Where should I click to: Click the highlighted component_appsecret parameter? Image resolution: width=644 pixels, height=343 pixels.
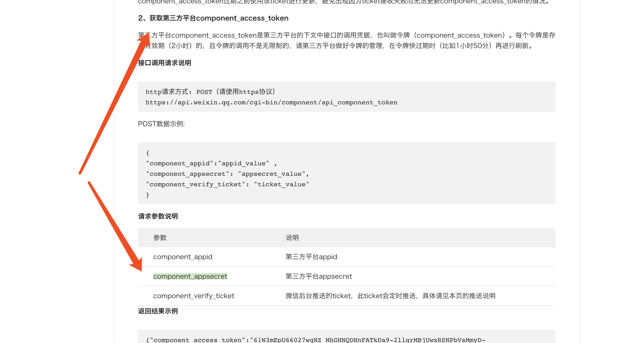click(x=190, y=276)
